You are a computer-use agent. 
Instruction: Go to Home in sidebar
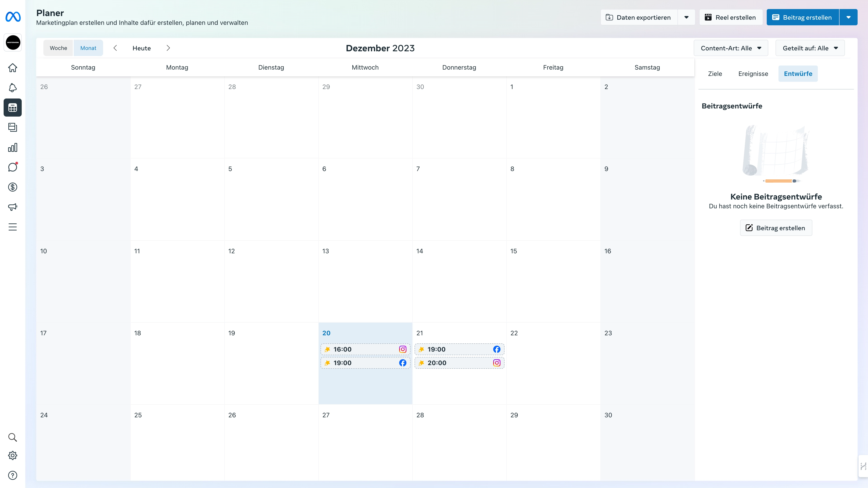point(13,68)
